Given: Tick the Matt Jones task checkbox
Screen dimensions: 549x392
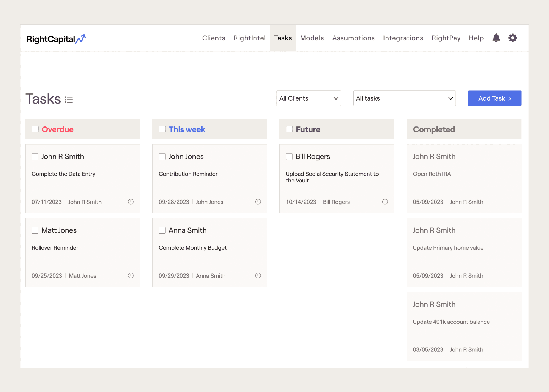Looking at the screenshot, I should point(35,230).
